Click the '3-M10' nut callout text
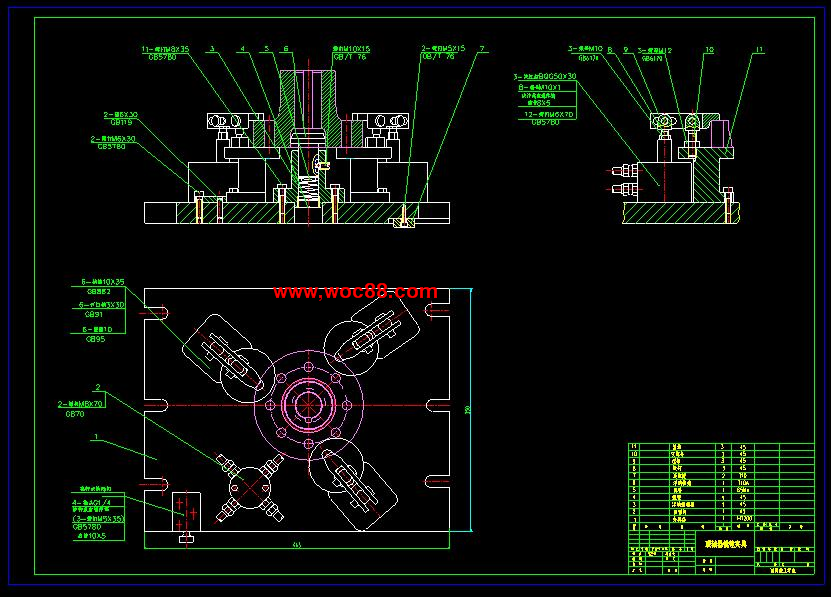Image resolution: width=831 pixels, height=597 pixels. click(586, 49)
